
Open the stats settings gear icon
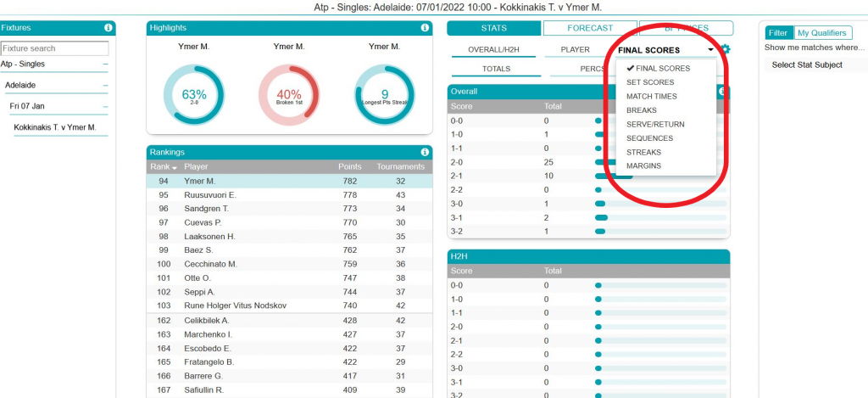click(726, 50)
